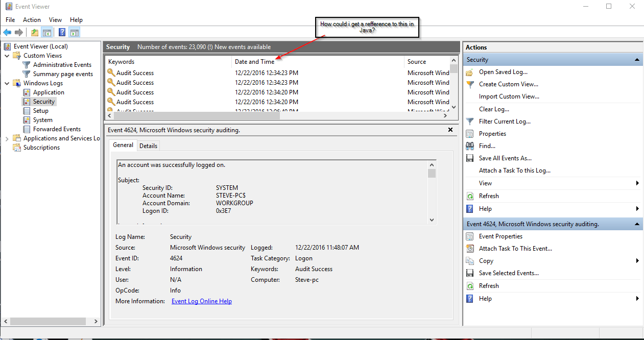Screen dimensions: 644x340
Task: Click Refresh under Event 4624 actions
Action: click(x=489, y=286)
